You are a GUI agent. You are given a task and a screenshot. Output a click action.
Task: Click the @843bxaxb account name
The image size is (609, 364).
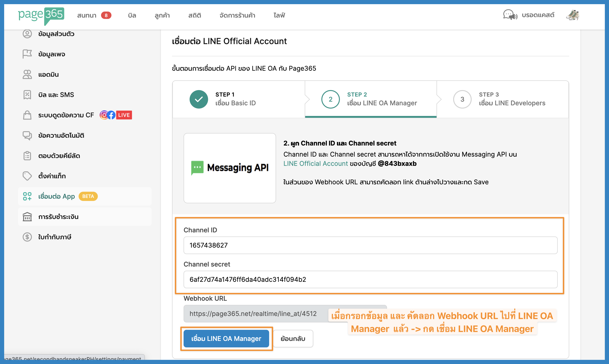click(397, 163)
